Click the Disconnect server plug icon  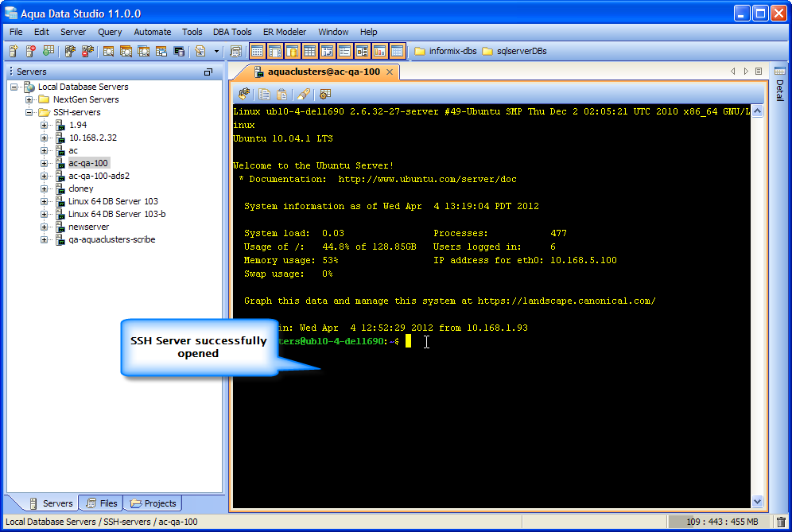click(x=87, y=51)
